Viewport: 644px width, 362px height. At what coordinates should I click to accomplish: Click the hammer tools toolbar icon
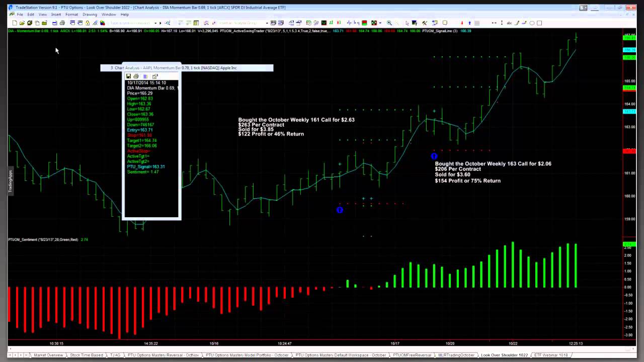coord(424,23)
